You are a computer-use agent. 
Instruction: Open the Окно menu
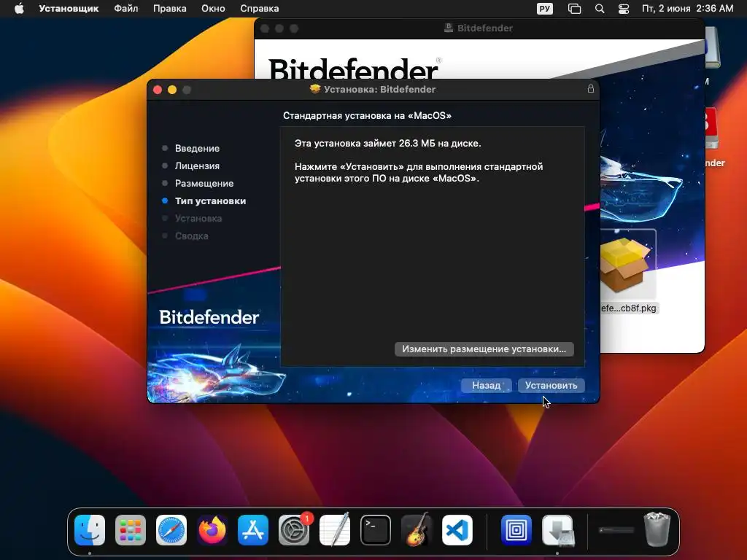(x=213, y=9)
